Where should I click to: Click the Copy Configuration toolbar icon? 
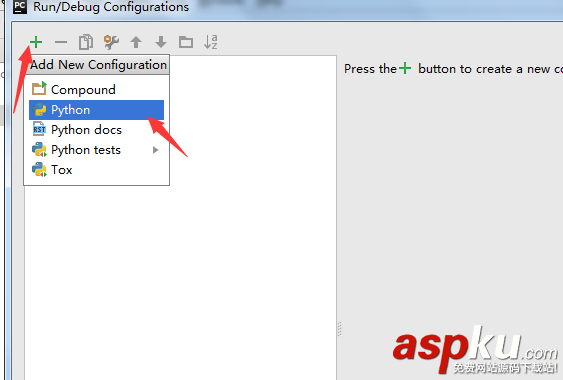coord(86,42)
